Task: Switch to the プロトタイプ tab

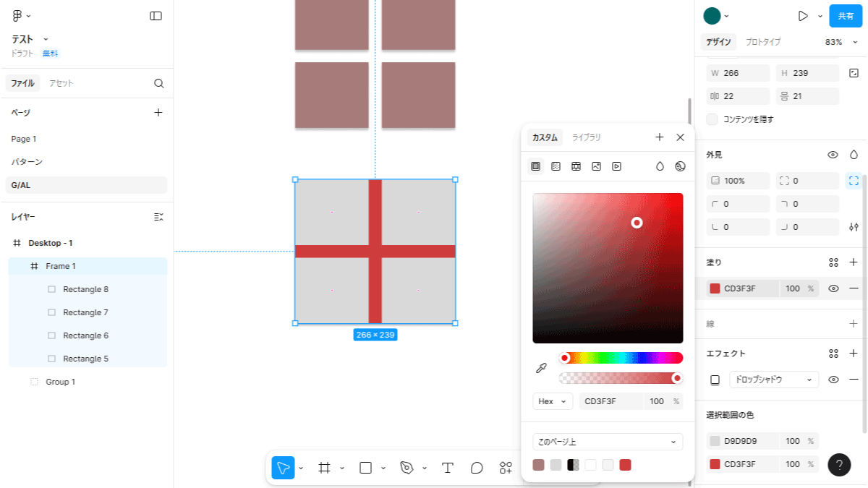Action: (763, 42)
